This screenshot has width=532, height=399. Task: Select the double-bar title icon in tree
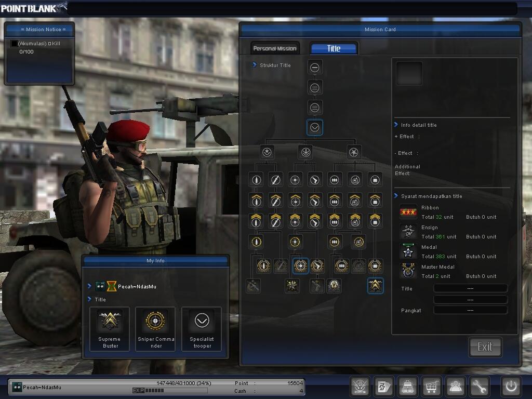point(314,88)
